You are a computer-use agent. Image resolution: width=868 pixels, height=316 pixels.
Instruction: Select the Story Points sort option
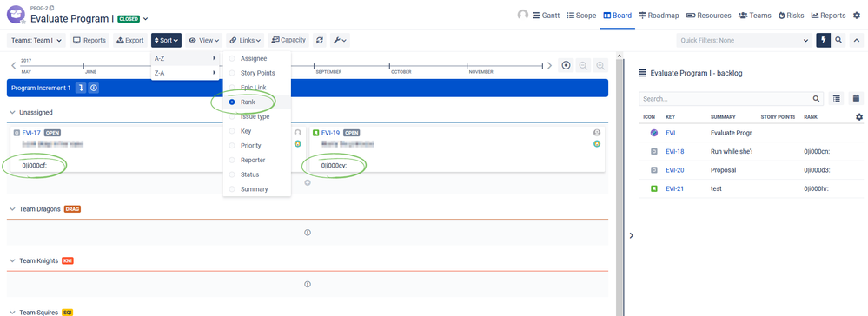coord(257,73)
